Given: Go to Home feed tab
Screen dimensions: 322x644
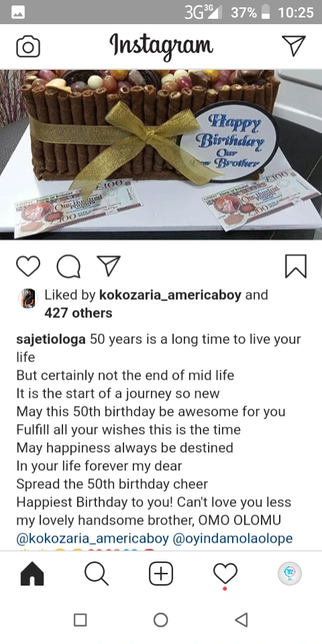Looking at the screenshot, I should pos(32,574).
